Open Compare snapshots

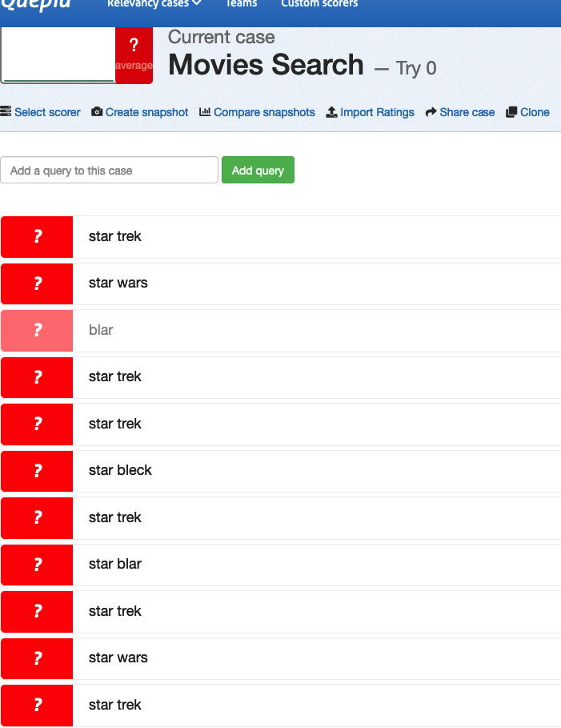(264, 112)
